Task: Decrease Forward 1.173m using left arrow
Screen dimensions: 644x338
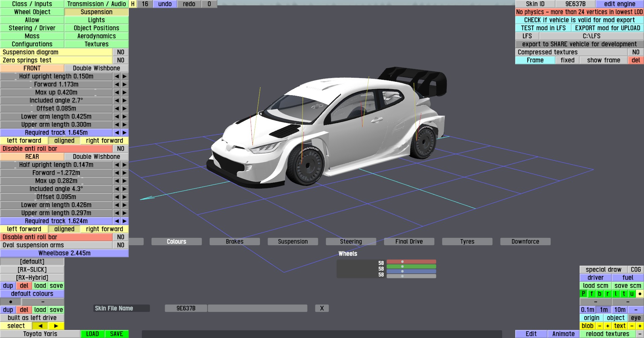Action: click(x=117, y=84)
